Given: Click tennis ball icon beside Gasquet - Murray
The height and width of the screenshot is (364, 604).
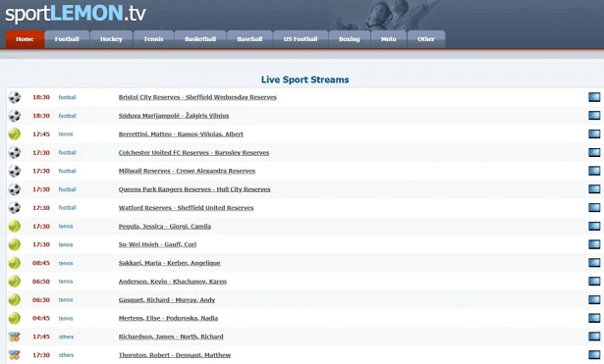Looking at the screenshot, I should pos(15,300).
